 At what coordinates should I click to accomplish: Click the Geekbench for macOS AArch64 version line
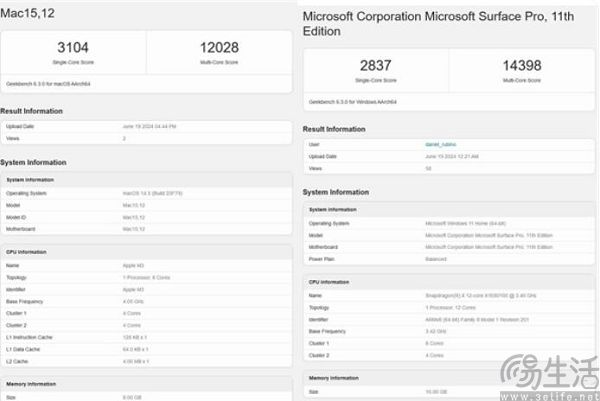click(48, 84)
